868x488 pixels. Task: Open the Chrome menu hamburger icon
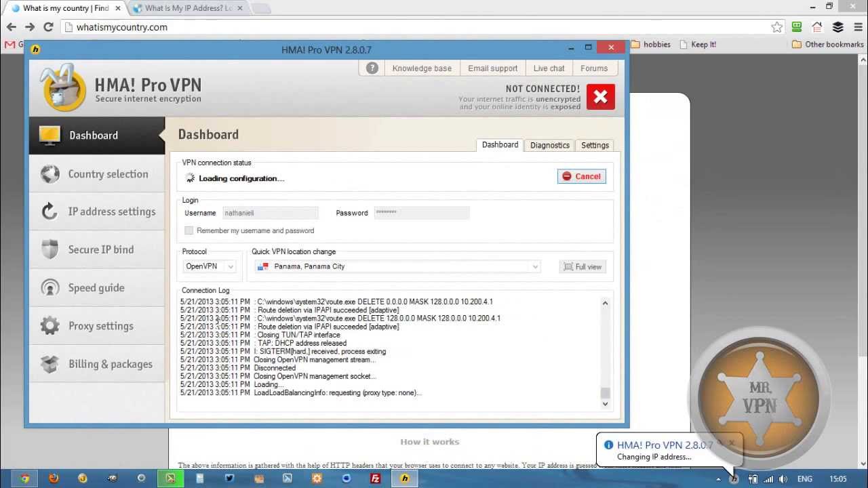[x=858, y=27]
